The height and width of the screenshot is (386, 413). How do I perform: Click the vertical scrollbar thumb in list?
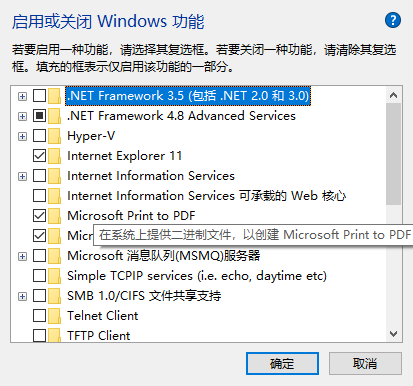coord(393,154)
